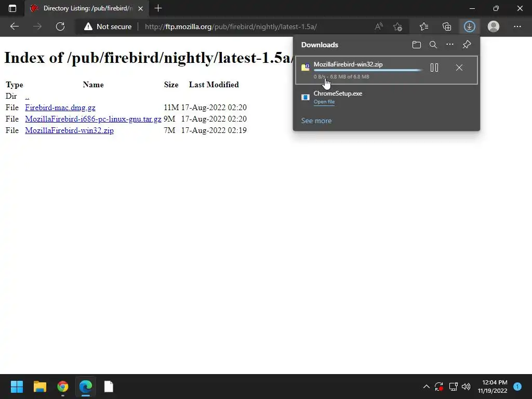
Task: Open the tab actions menu icon
Action: [x=12, y=8]
